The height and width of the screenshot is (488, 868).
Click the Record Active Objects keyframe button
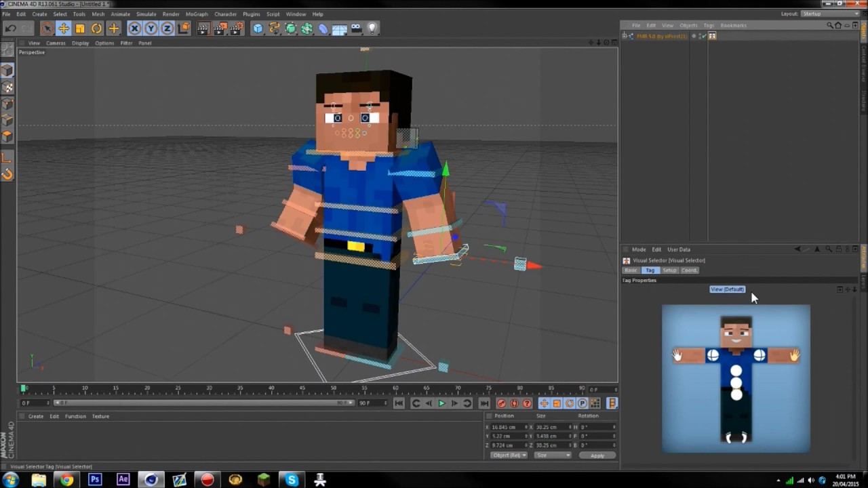[x=501, y=403]
